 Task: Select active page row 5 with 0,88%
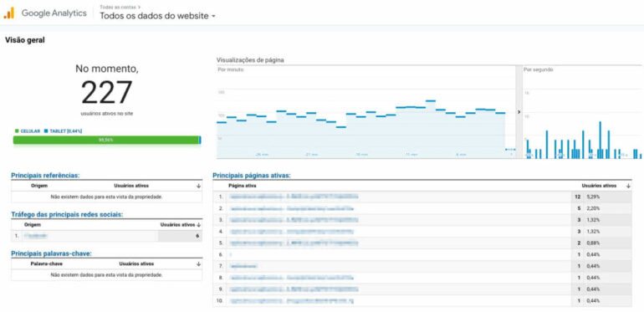[x=422, y=243]
